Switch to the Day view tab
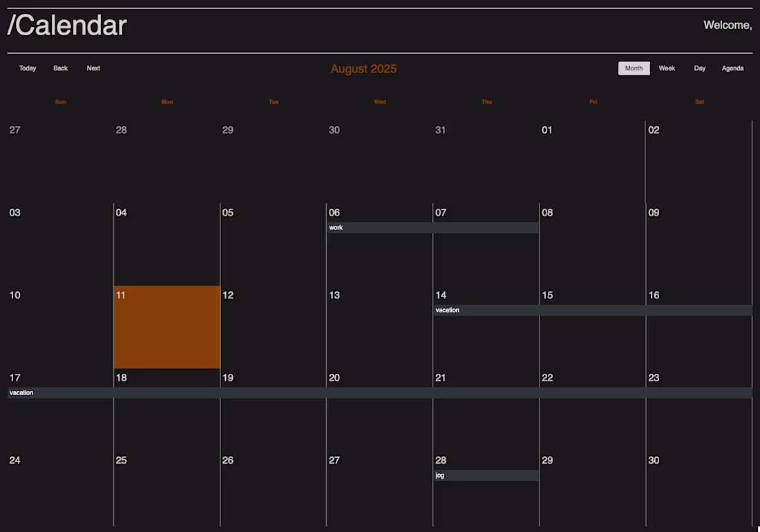Screen dimensions: 760x532 (x=699, y=68)
